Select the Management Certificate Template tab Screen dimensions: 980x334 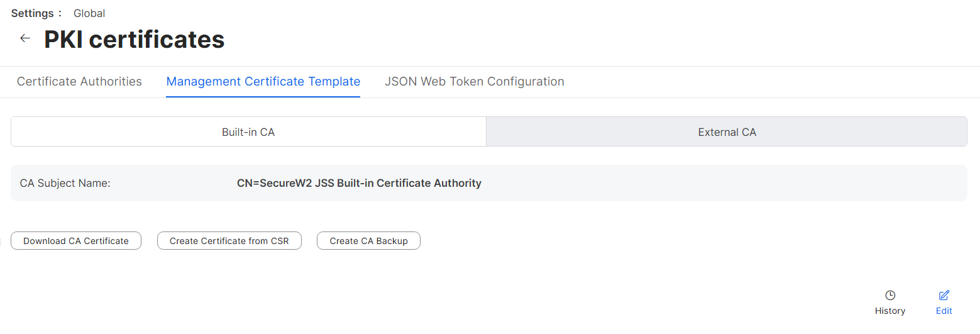coord(263,82)
